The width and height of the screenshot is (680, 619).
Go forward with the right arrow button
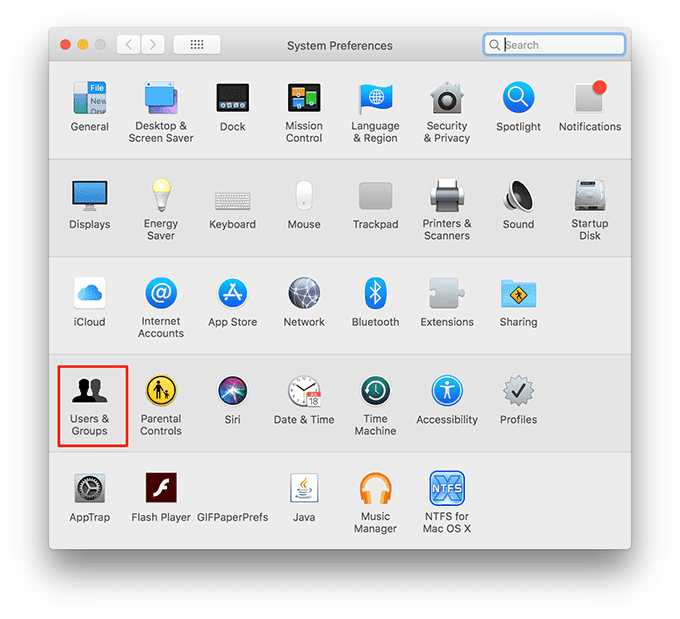tap(153, 45)
